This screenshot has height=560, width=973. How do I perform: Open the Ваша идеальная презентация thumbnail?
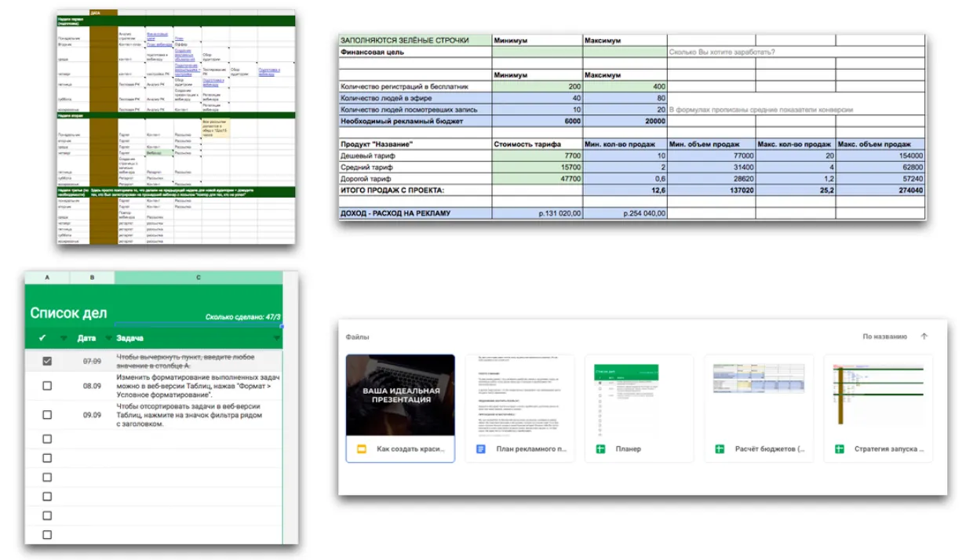[x=400, y=396]
